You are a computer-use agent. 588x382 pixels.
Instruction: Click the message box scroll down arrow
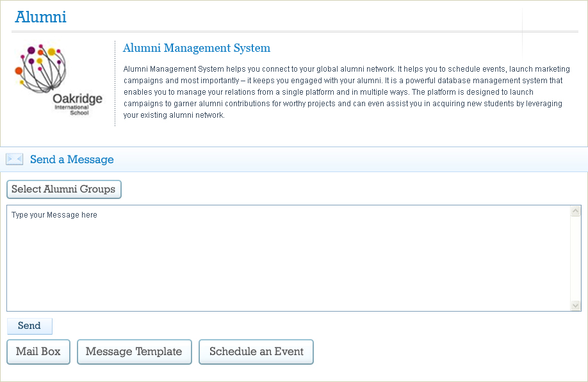click(575, 306)
